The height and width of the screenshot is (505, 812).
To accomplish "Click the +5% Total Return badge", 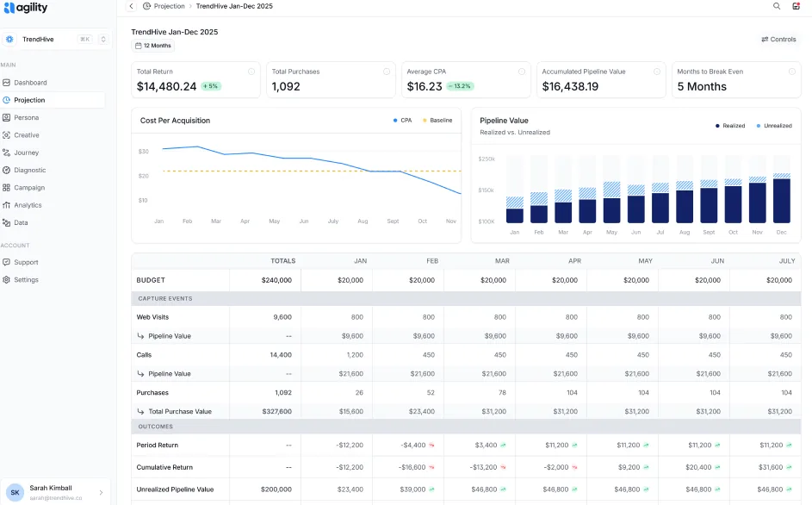I will (210, 86).
